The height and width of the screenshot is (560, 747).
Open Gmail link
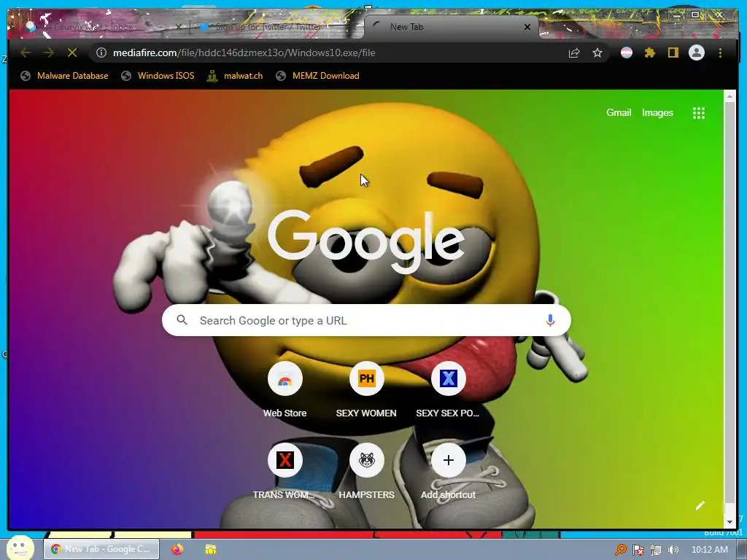pyautogui.click(x=619, y=113)
